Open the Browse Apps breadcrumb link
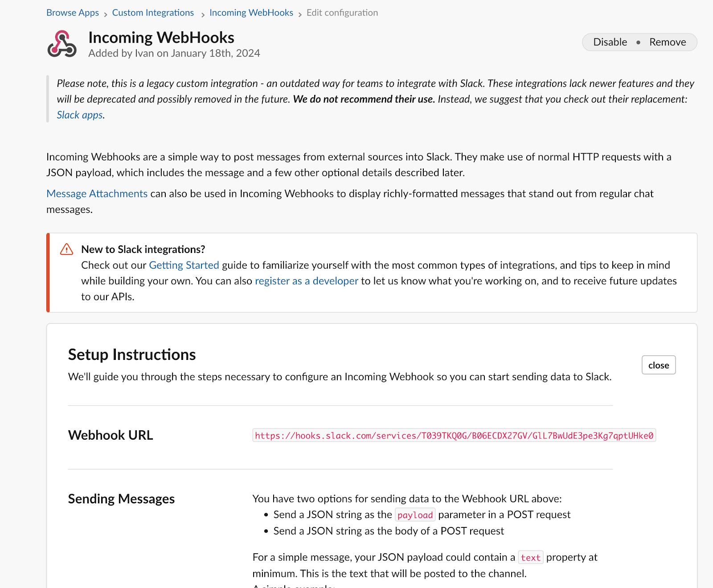 coord(73,12)
